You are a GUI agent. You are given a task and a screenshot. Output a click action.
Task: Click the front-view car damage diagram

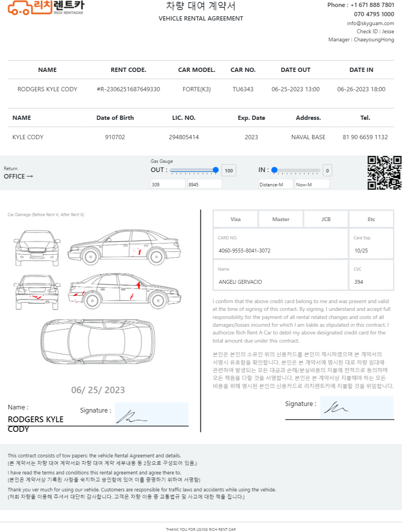coord(37,248)
